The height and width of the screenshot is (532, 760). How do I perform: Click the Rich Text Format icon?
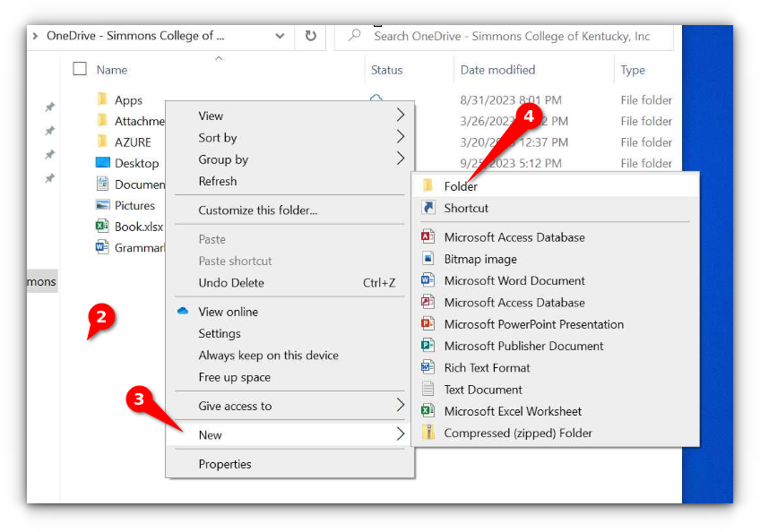tap(428, 367)
